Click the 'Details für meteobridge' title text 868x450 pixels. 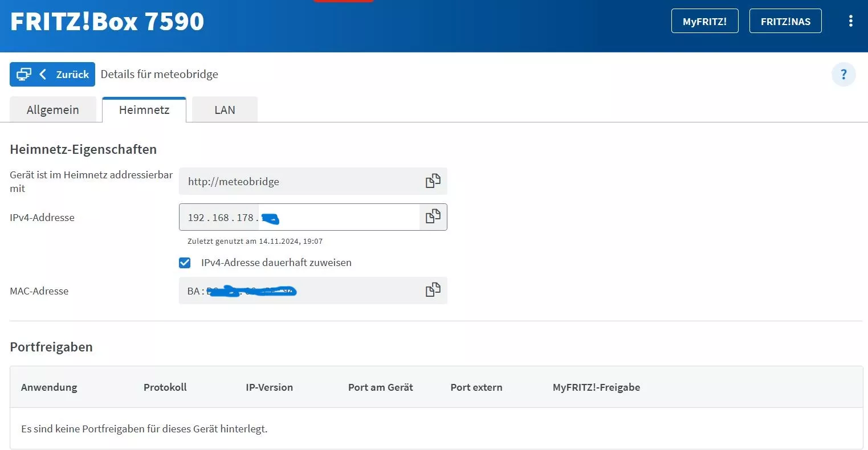pos(160,75)
